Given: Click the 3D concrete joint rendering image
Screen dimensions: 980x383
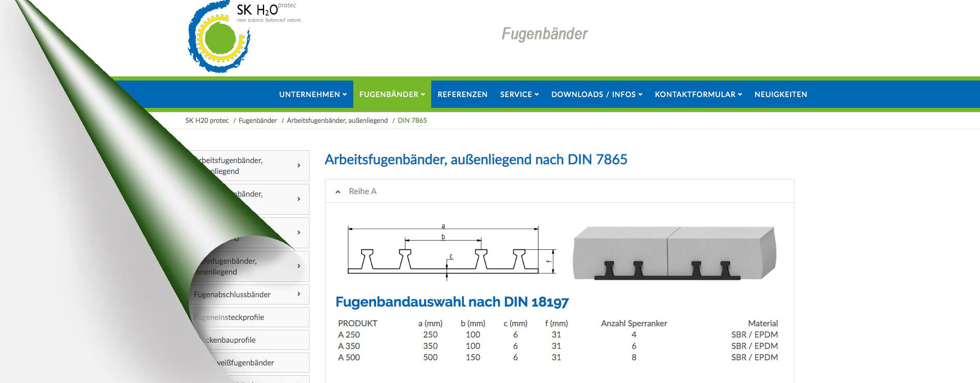Looking at the screenshot, I should click(x=674, y=253).
